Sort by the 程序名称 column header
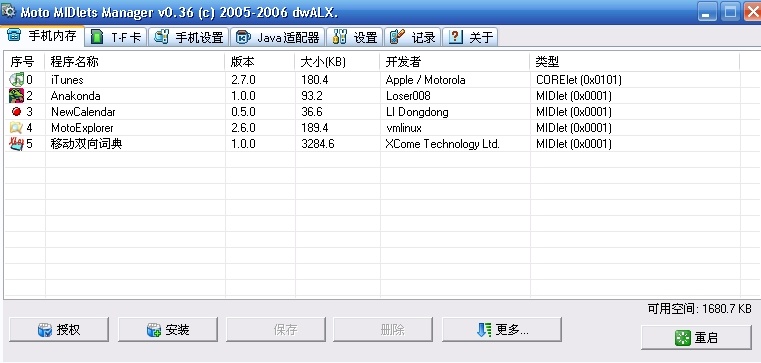 pyautogui.click(x=135, y=62)
